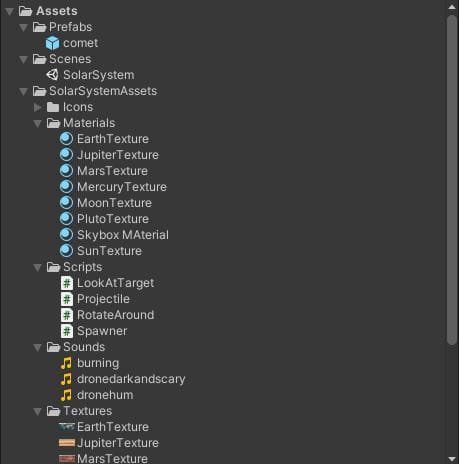Viewport: 459px width, 464px height.
Task: Click the SunTexture material icon
Action: [66, 251]
